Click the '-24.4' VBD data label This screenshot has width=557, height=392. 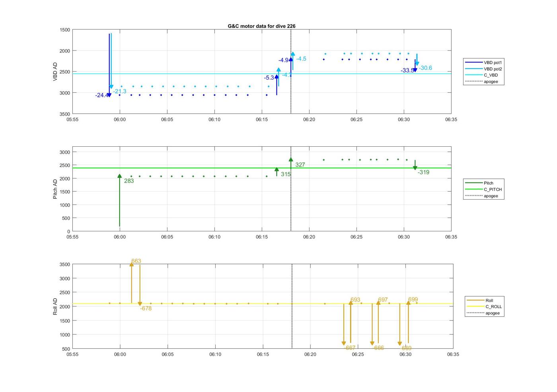point(101,95)
